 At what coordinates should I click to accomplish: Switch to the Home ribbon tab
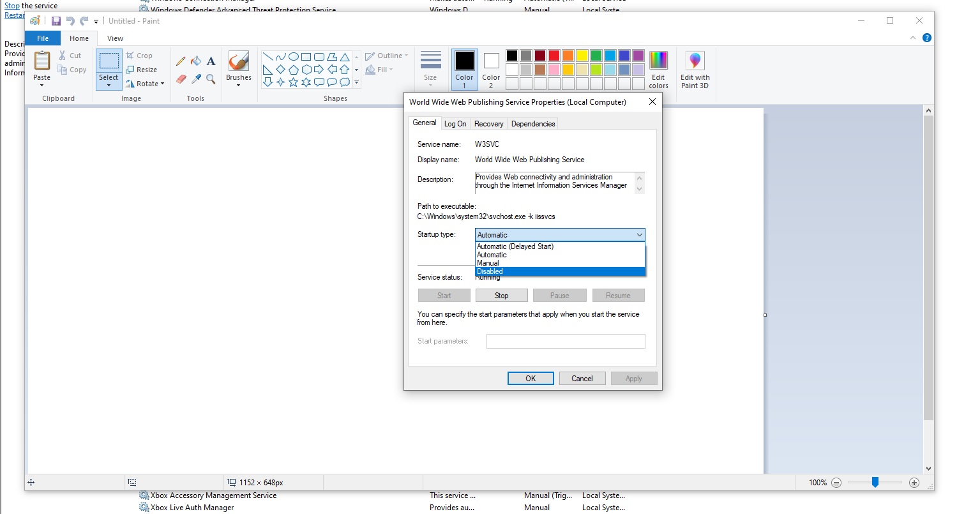79,38
